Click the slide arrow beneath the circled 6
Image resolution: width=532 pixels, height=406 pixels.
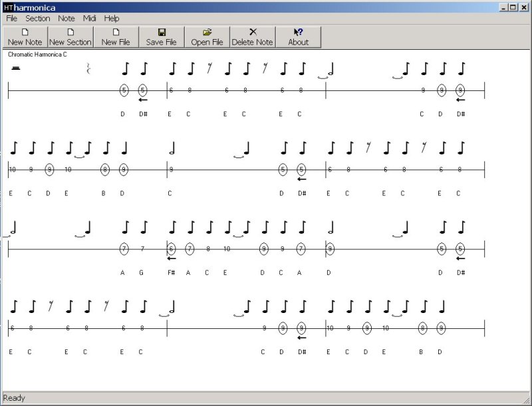(172, 258)
